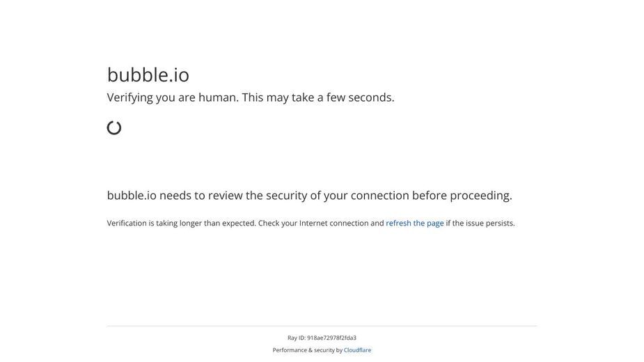The height and width of the screenshot is (362, 644).
Task: Click the word 'Verification' in the small message
Action: pos(127,223)
